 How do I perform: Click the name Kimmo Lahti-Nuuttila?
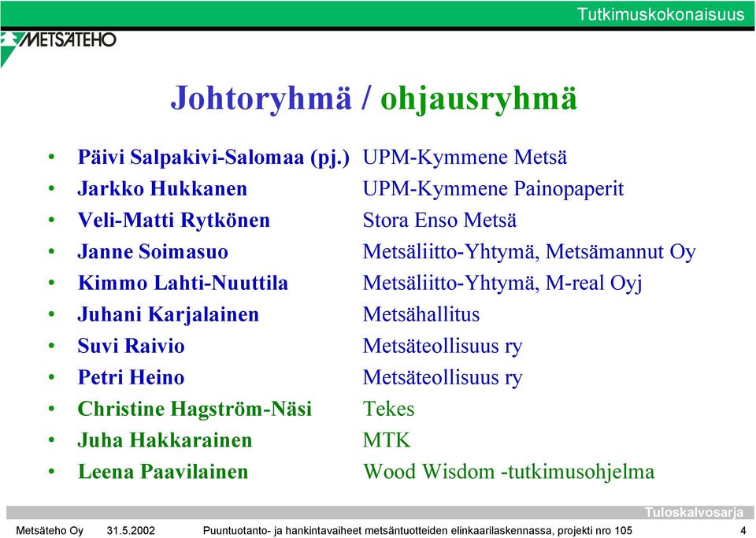[x=183, y=283]
